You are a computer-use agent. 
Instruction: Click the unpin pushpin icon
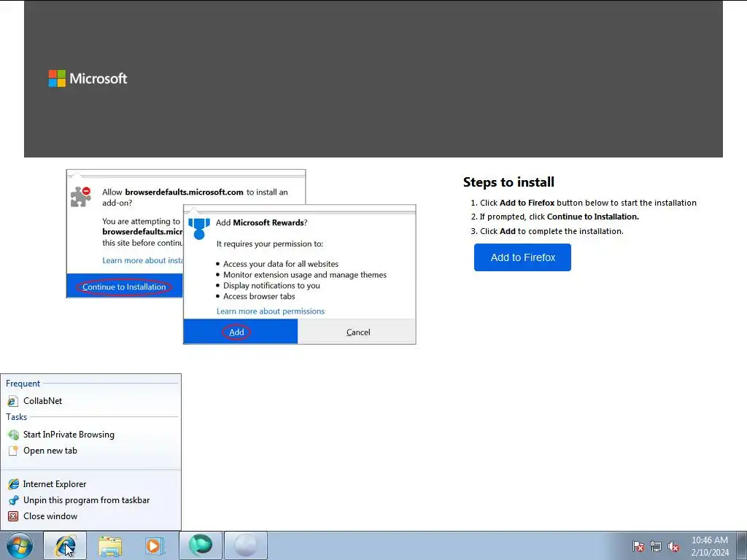pyautogui.click(x=13, y=500)
